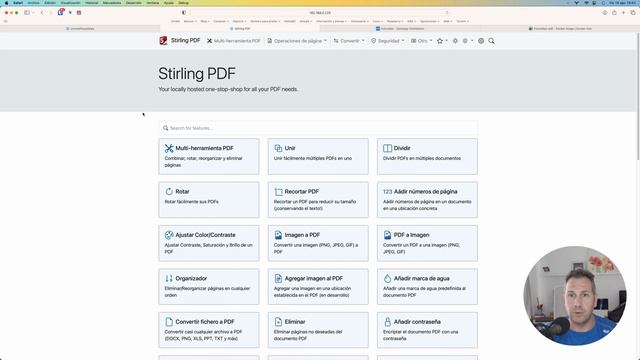Viewport: 640px width, 360px height.
Task: Click the Eliminar card's page icon
Action: pos(278,322)
